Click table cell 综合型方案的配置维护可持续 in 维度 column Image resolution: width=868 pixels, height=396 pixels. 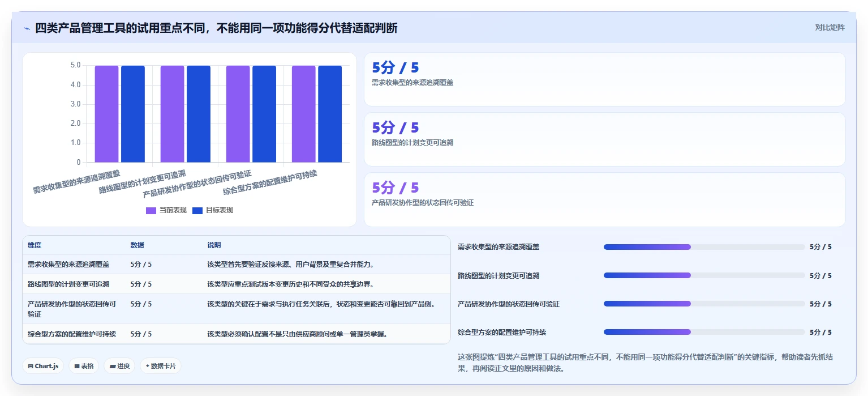(x=72, y=334)
